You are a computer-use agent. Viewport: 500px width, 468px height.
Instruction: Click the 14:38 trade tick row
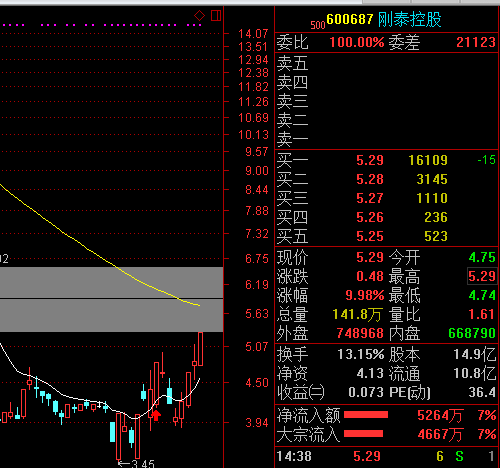tap(386, 456)
